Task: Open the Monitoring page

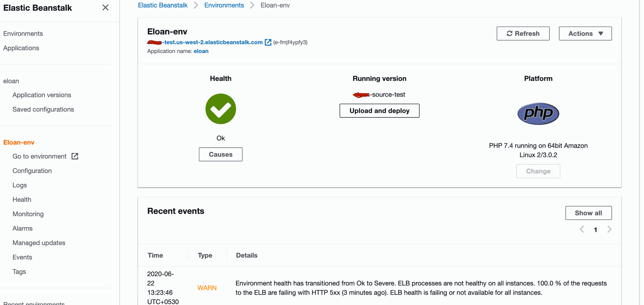Action: point(28,214)
